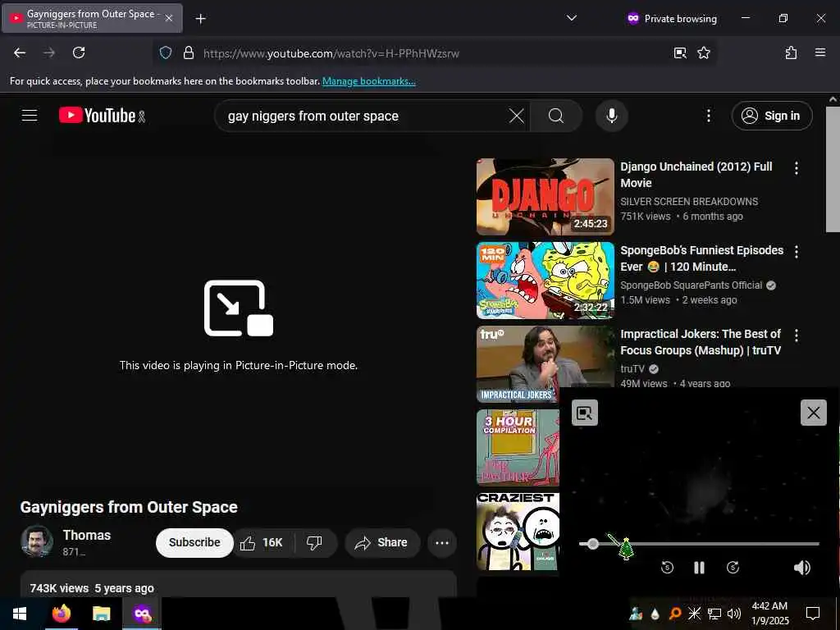Viewport: 840px width, 630px height.
Task: Select the address bar URL
Action: (x=331, y=53)
